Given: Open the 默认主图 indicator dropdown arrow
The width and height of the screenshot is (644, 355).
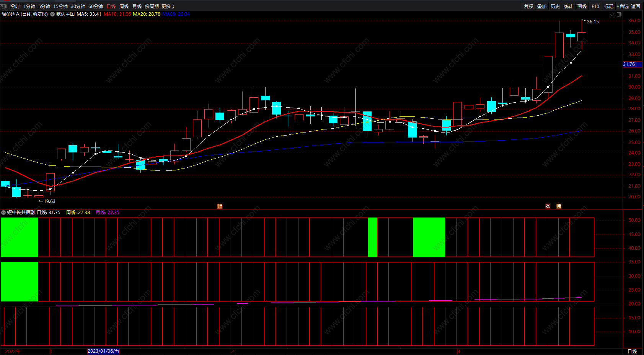Looking at the screenshot, I should pos(52,14).
